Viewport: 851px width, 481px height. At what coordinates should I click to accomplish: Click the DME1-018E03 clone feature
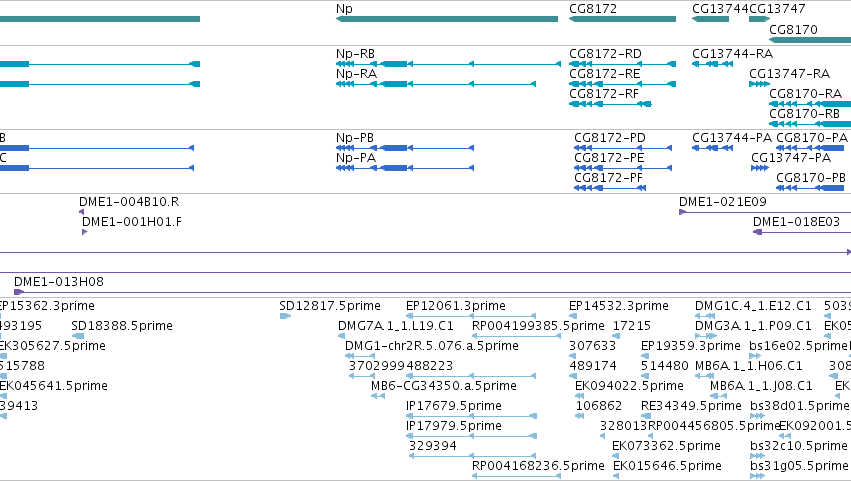pos(802,232)
